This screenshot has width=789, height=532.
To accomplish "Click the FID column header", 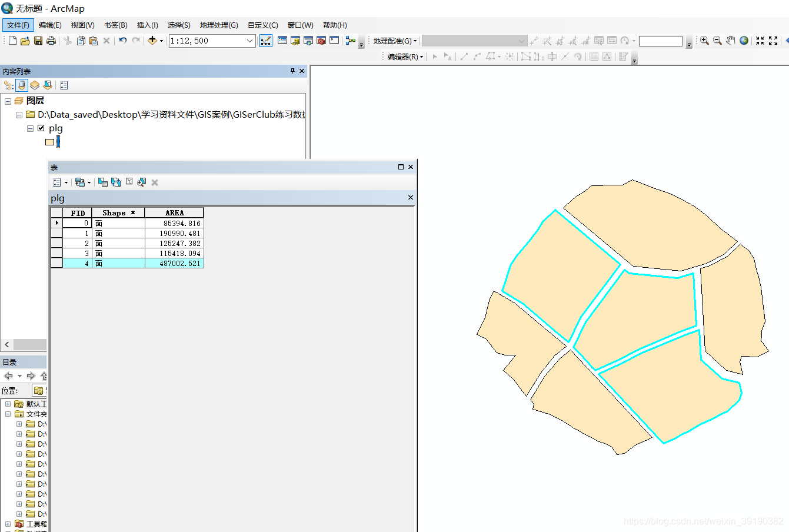I will pos(77,213).
